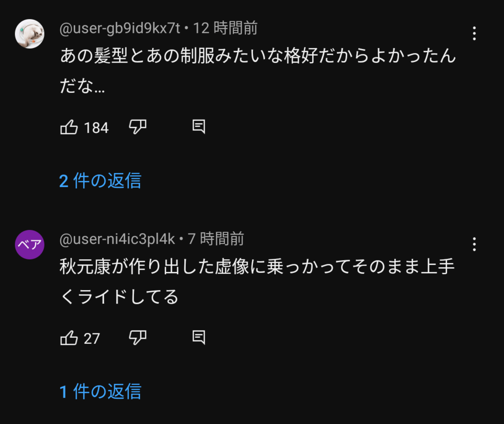Click the purple ベア profile avatar
The height and width of the screenshot is (424, 504).
click(29, 245)
